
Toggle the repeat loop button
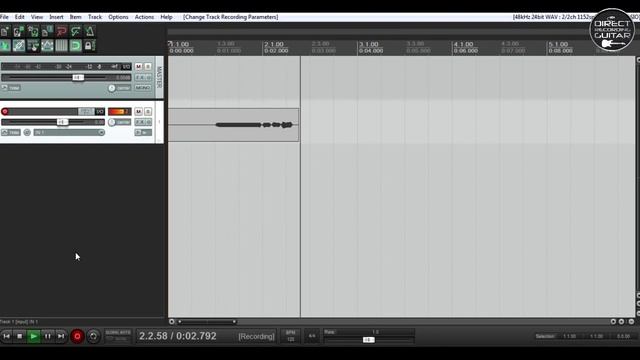93,336
